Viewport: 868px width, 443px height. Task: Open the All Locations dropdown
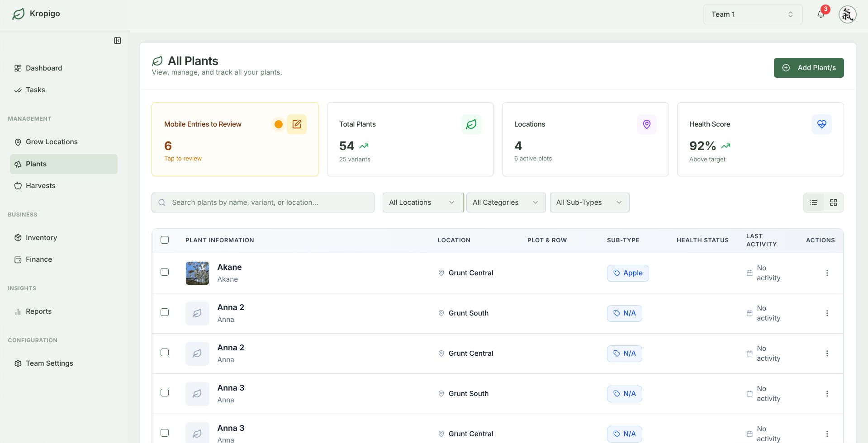[x=422, y=203]
